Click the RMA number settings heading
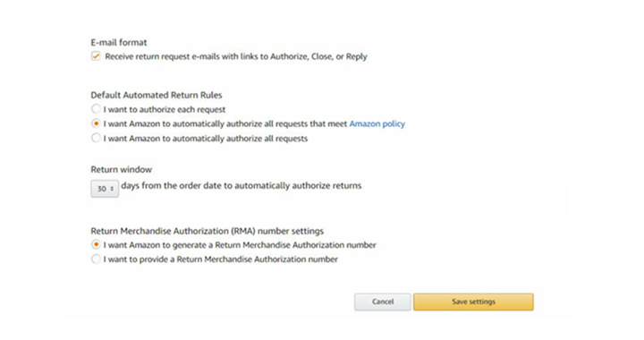The height and width of the screenshot is (340, 644). click(x=207, y=231)
